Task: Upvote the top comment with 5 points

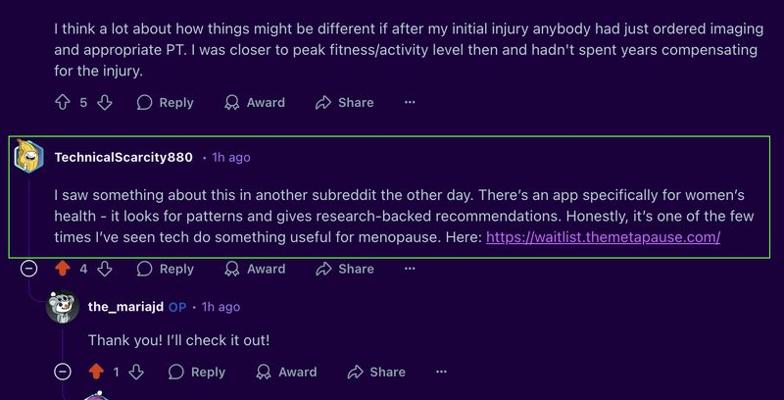Action: coord(62,102)
